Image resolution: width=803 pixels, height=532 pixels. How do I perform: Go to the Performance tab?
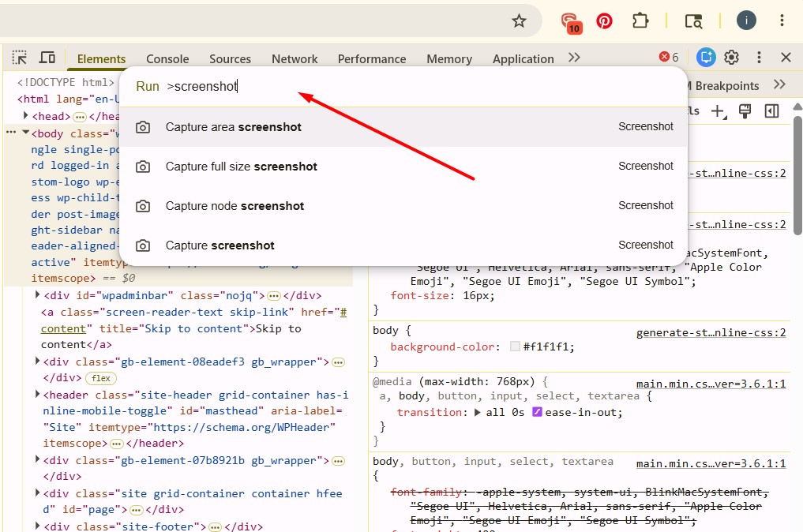[372, 59]
